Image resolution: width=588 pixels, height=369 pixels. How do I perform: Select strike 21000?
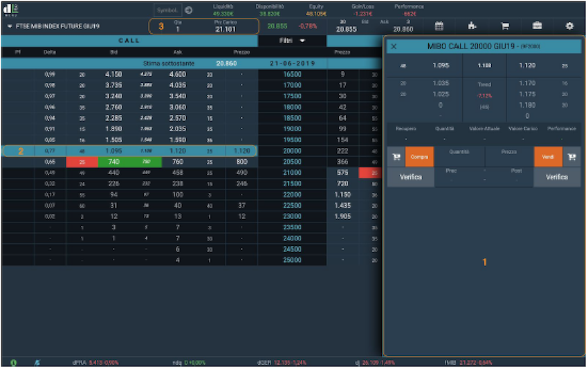(292, 173)
